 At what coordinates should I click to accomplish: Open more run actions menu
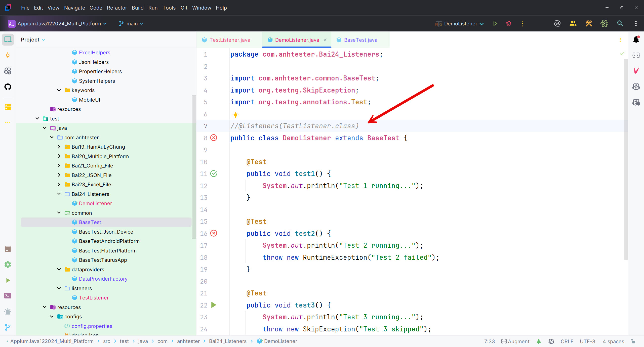pos(522,24)
